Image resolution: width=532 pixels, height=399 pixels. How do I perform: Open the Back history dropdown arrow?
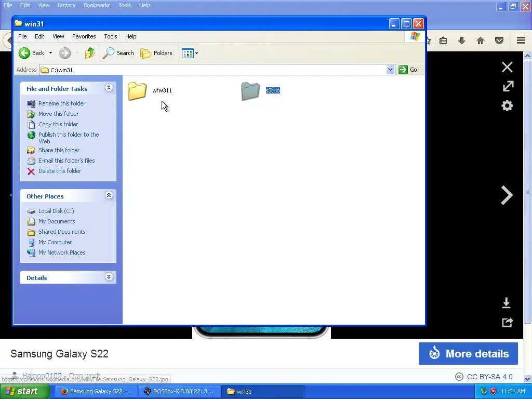[50, 53]
